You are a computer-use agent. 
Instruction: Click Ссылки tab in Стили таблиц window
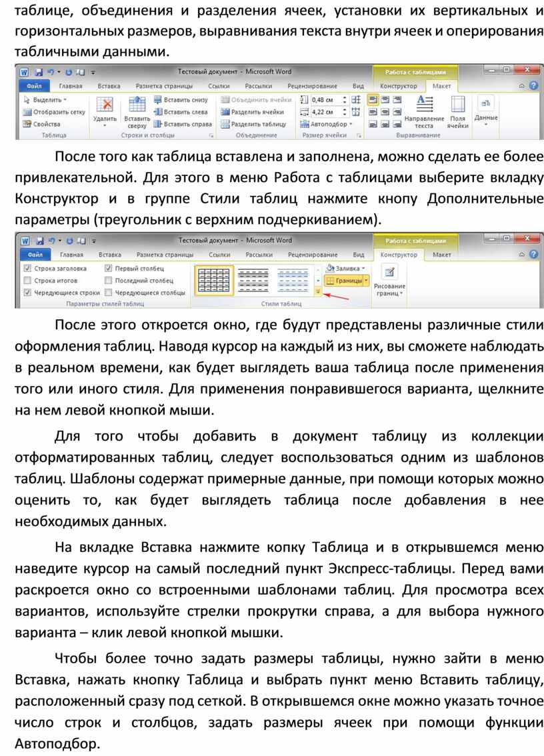pos(219,254)
